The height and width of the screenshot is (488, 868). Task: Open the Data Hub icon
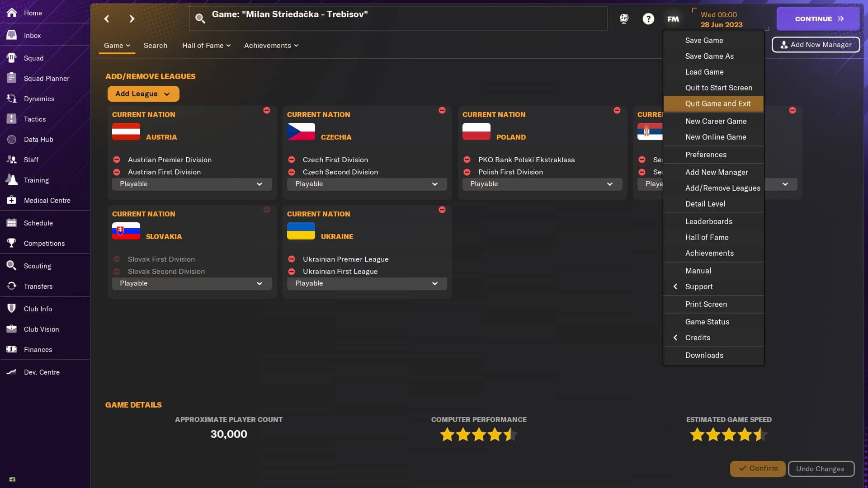tap(12, 139)
